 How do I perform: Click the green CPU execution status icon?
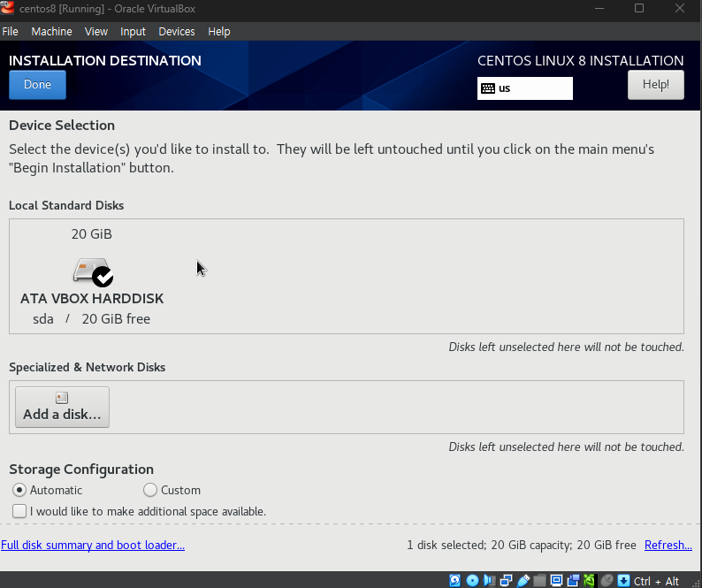click(589, 580)
